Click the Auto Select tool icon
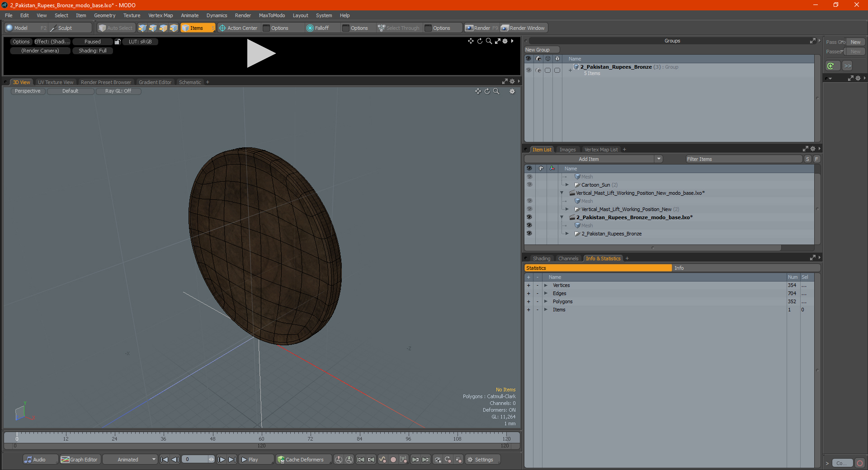The height and width of the screenshot is (470, 868). (x=102, y=28)
